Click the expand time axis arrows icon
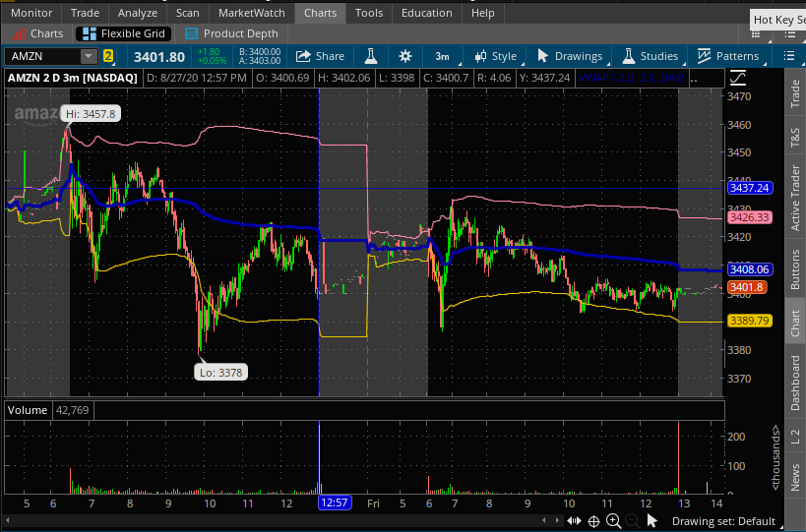The width and height of the screenshot is (806, 532). pyautogui.click(x=574, y=521)
